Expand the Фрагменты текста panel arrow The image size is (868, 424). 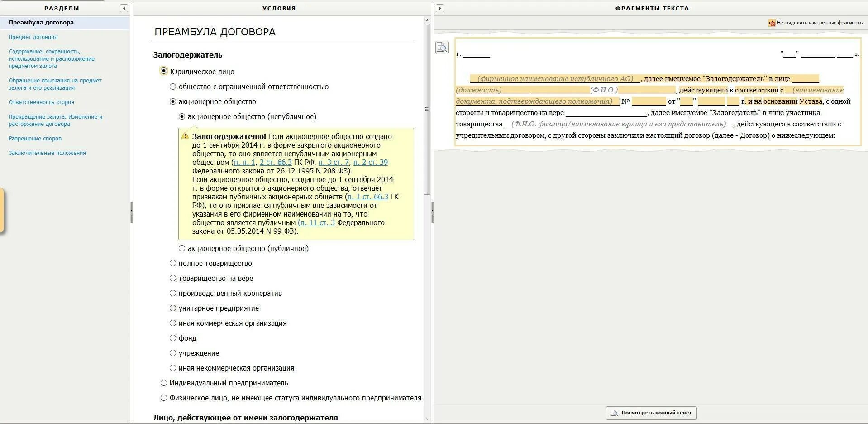pos(439,8)
